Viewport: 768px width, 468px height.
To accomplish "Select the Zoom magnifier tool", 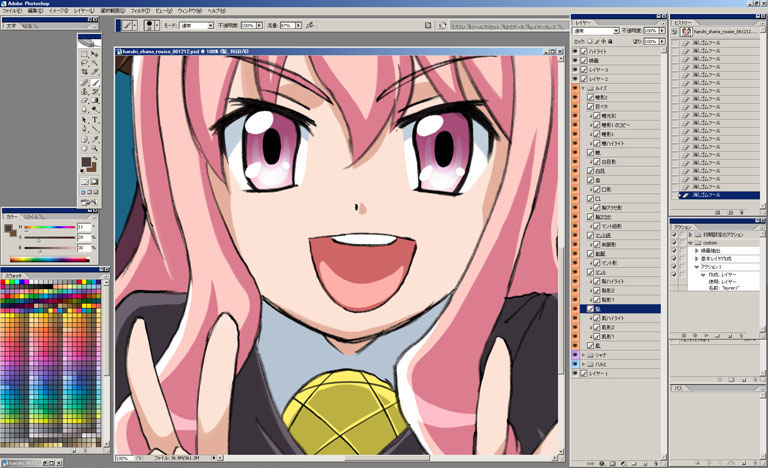I will pyautogui.click(x=95, y=148).
